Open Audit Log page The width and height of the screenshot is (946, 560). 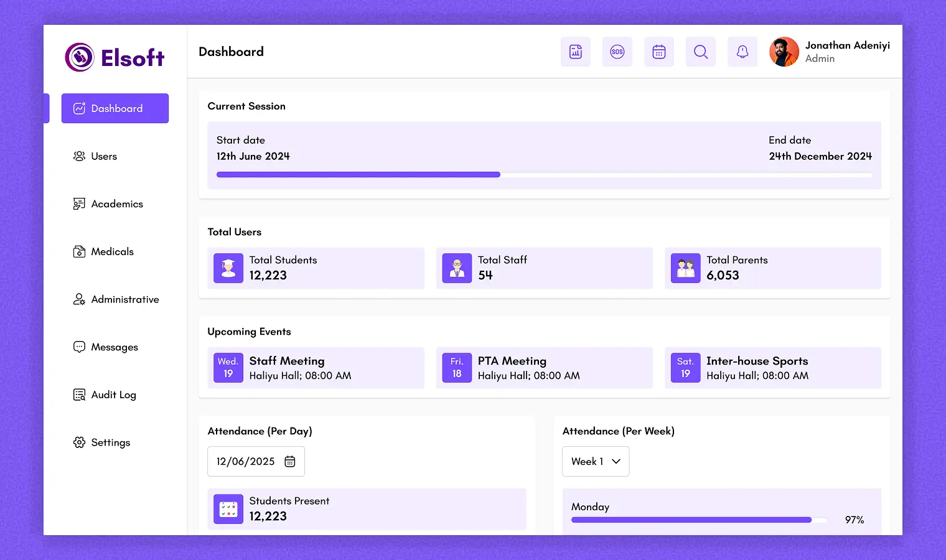(113, 395)
